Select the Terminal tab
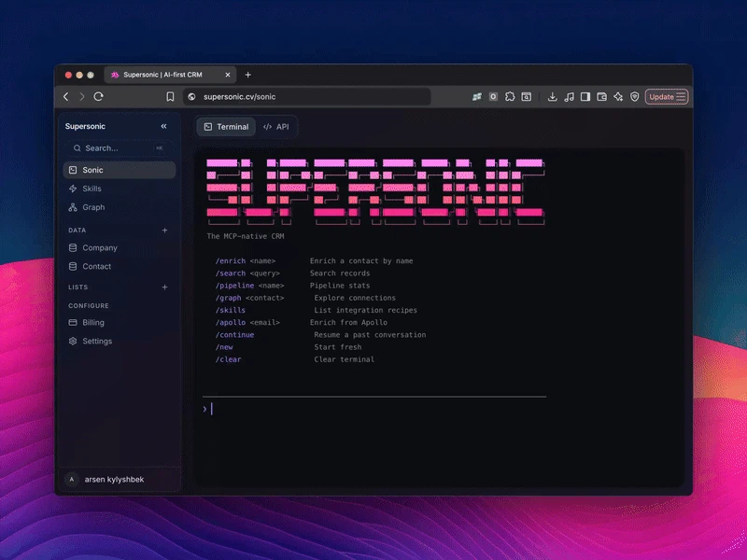The width and height of the screenshot is (747, 560). pyautogui.click(x=225, y=126)
